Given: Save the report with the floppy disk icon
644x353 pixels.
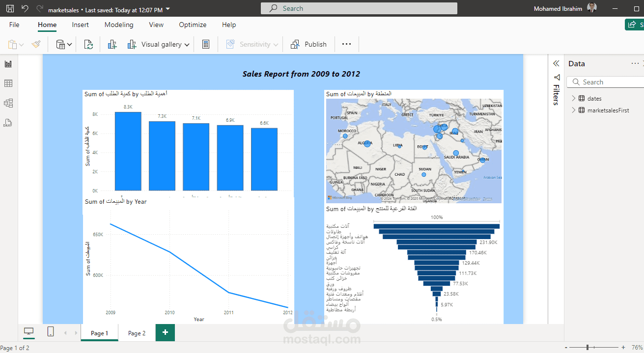Looking at the screenshot, I should point(10,9).
